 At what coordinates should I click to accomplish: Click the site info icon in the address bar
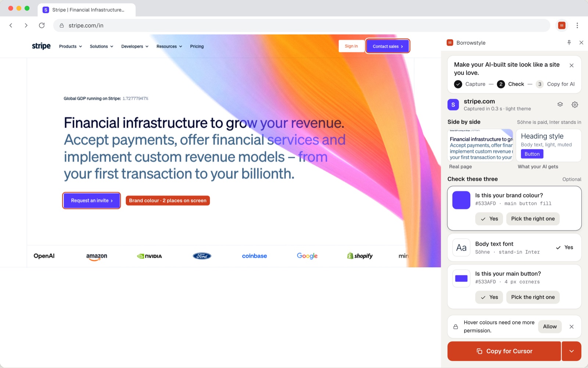coord(62,25)
